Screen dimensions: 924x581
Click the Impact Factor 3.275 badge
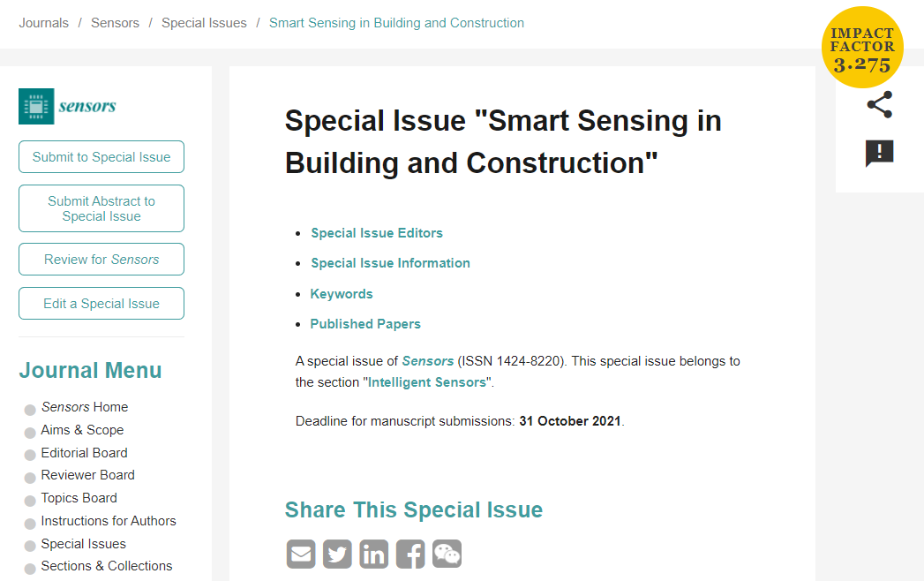point(862,47)
